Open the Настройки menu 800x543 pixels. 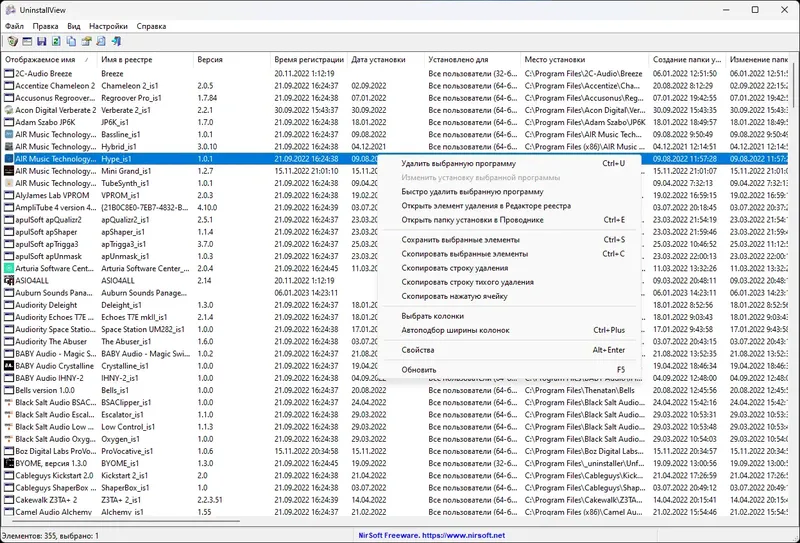108,26
